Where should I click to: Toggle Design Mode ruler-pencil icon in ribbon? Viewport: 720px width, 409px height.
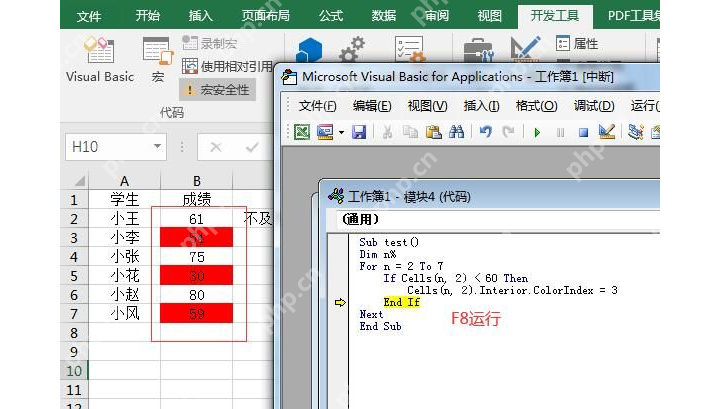pos(525,49)
